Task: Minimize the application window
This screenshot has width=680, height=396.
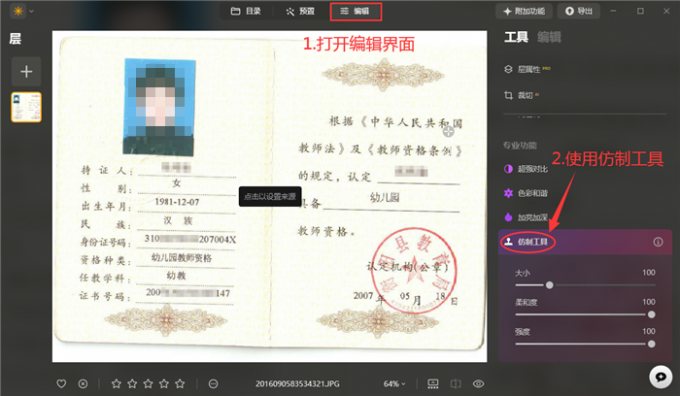Action: (x=613, y=11)
